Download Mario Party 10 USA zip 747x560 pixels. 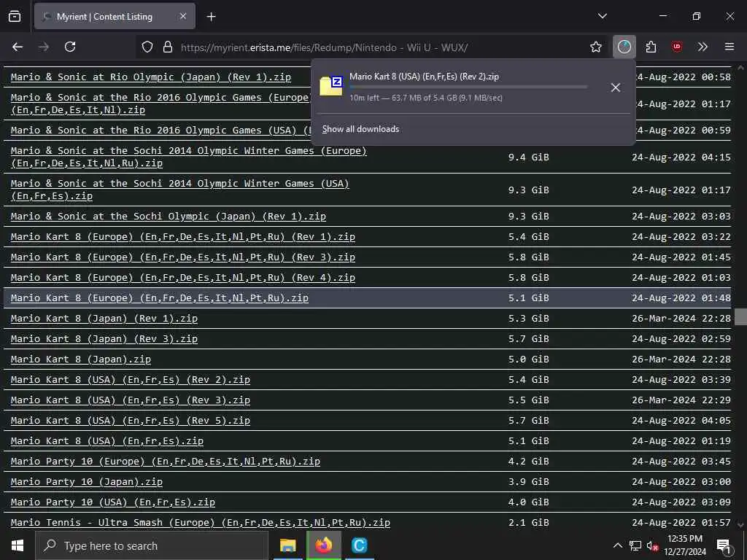click(112, 503)
